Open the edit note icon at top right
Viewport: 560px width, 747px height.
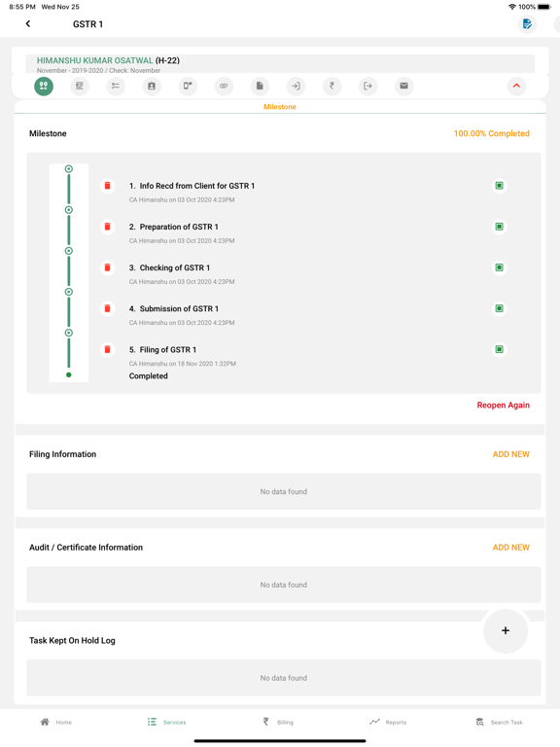(527, 23)
